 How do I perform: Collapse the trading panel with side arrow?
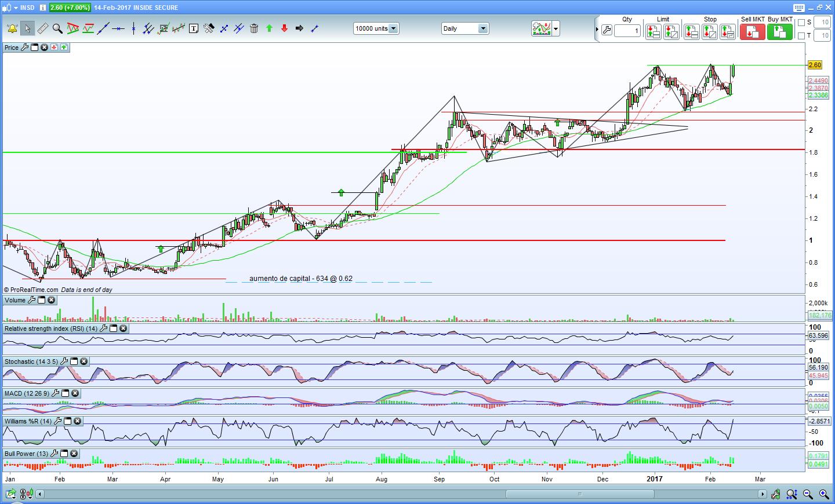point(597,29)
